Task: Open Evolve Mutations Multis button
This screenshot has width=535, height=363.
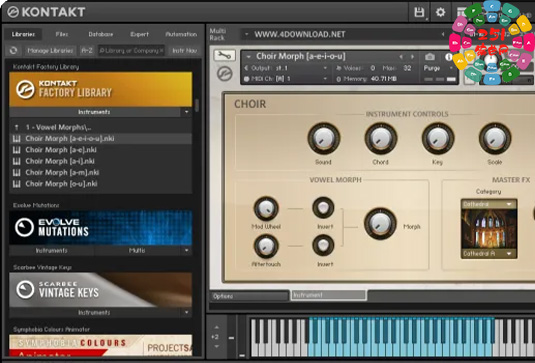Action: click(x=137, y=250)
